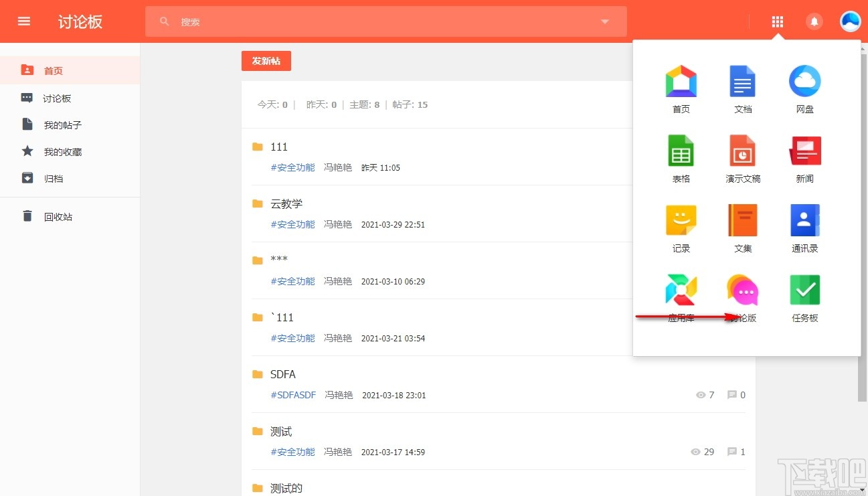Open the topic titled 测试的

click(286, 489)
